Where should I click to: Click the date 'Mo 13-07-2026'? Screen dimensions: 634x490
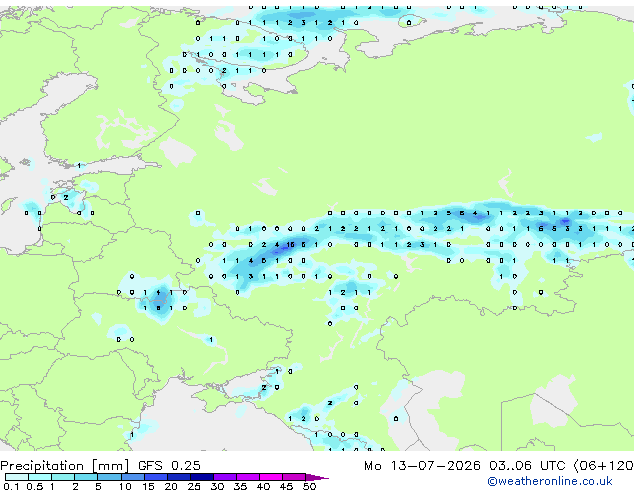[x=422, y=466]
